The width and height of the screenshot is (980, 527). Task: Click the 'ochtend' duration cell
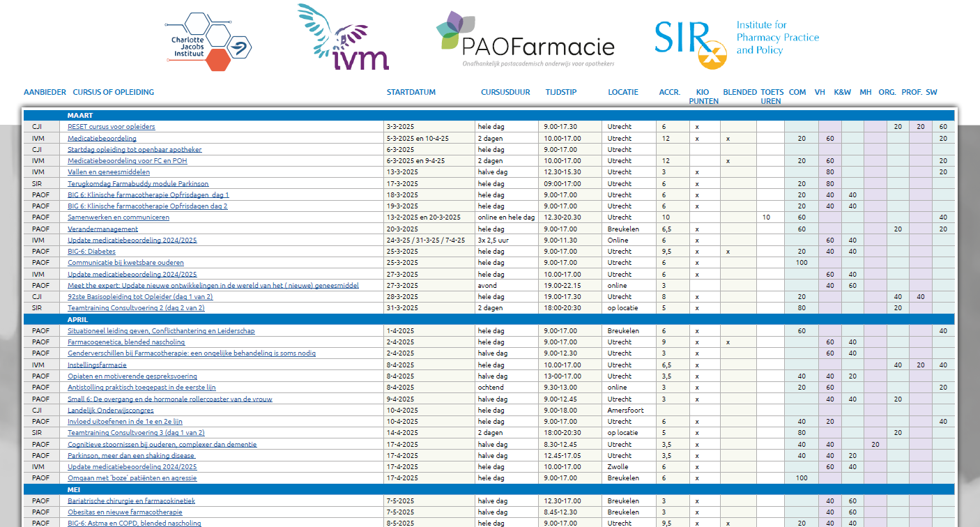point(506,388)
